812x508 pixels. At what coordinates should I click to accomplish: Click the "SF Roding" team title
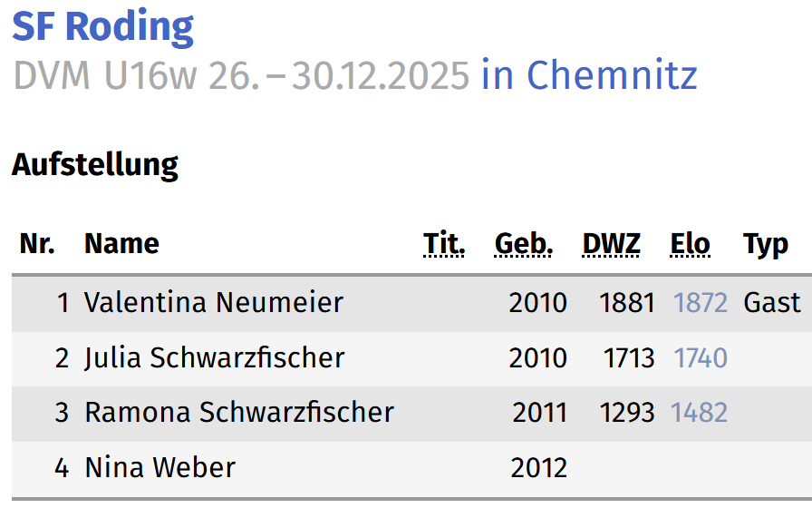(x=102, y=27)
